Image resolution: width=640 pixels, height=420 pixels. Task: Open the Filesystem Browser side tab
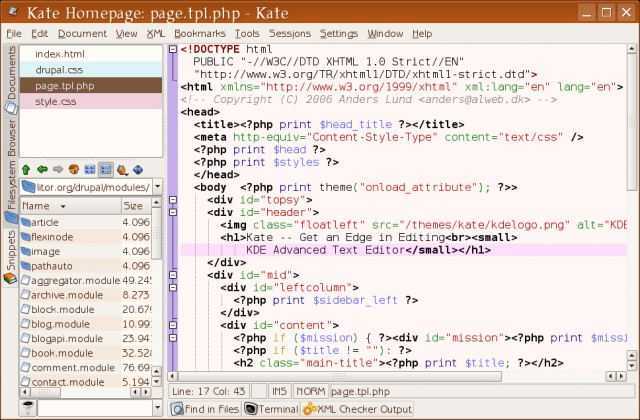[x=11, y=171]
